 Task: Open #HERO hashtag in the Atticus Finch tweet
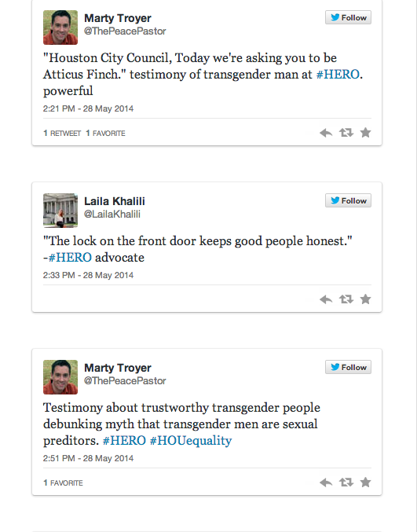click(338, 75)
